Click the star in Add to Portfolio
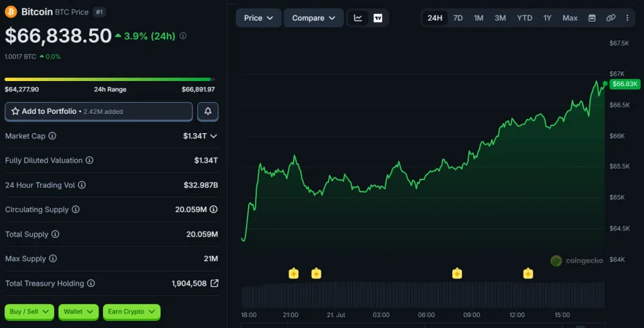The height and width of the screenshot is (328, 644). 15,111
